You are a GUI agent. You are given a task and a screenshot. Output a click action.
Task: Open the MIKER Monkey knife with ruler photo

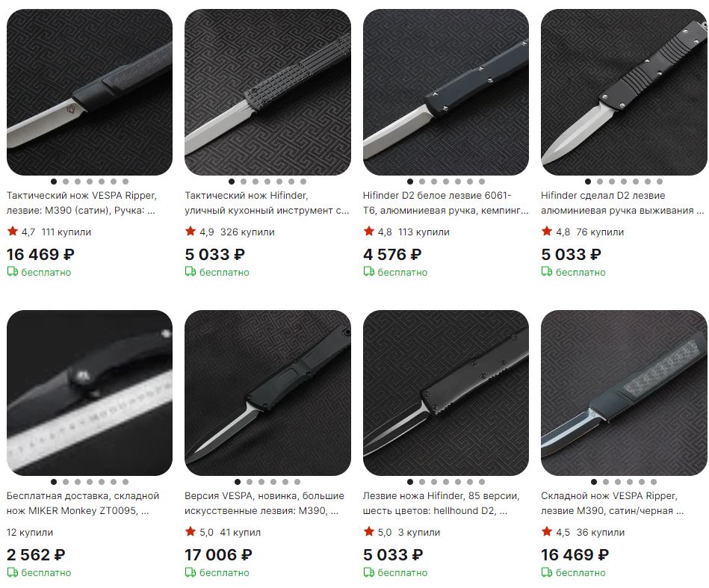[x=90, y=392]
